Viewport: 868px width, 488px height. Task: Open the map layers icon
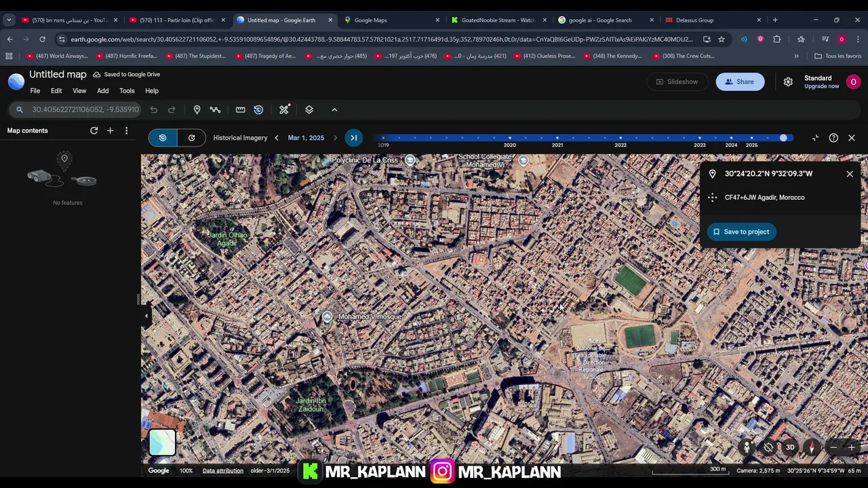point(309,110)
